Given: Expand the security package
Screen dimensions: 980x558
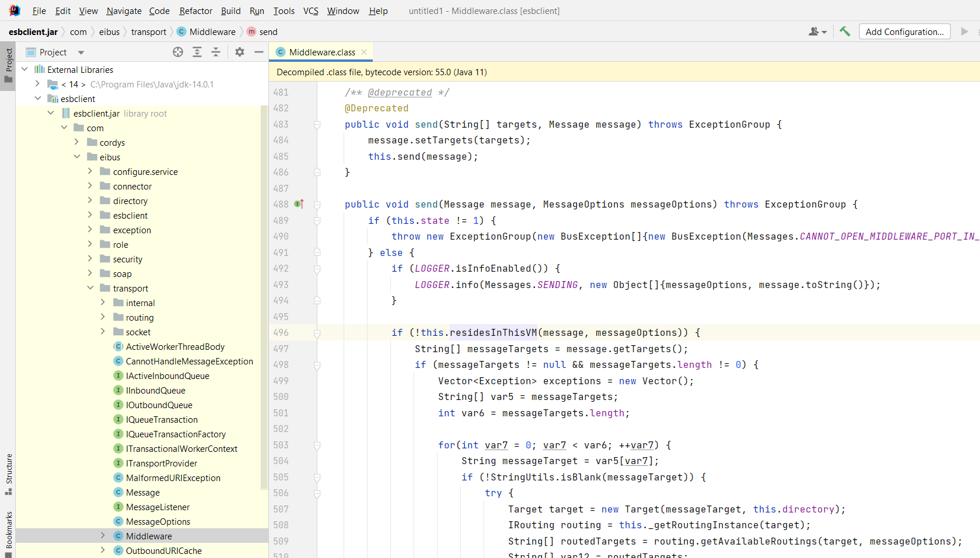Looking at the screenshot, I should click(90, 259).
